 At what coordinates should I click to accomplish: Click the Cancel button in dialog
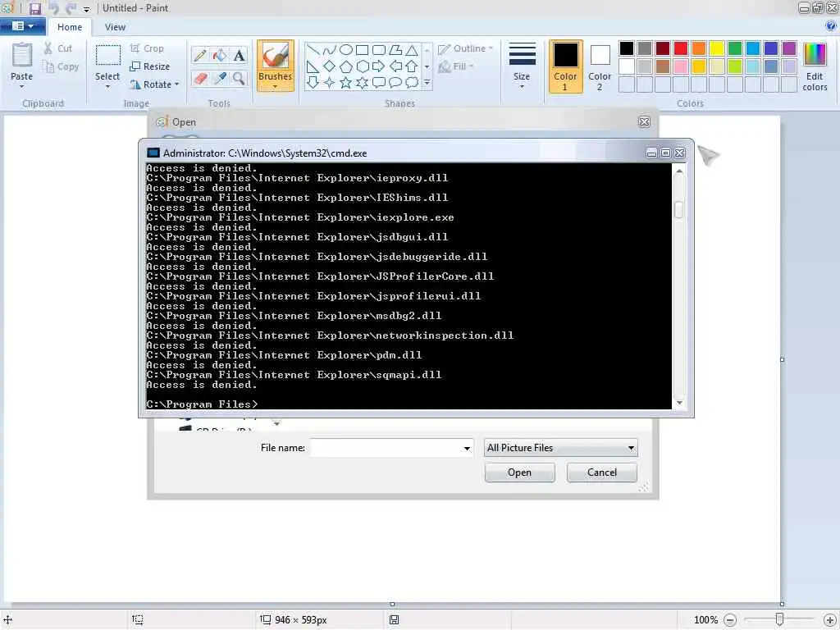[x=601, y=472]
